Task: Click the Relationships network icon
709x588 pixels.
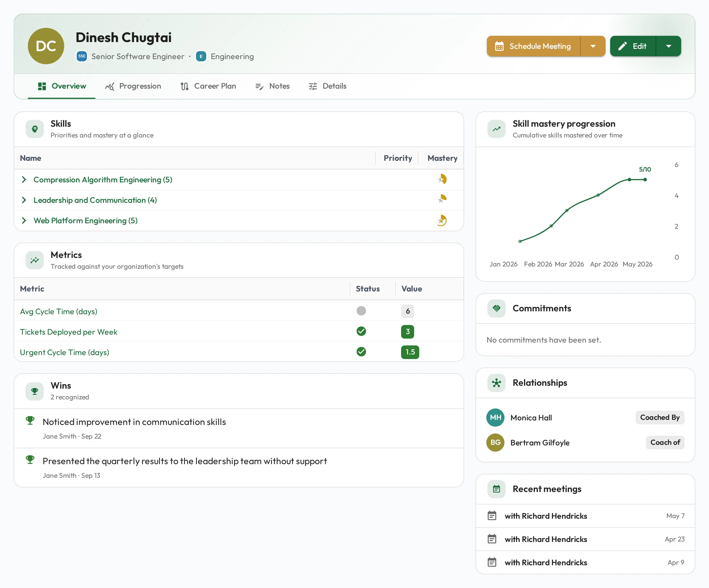Action: point(496,383)
